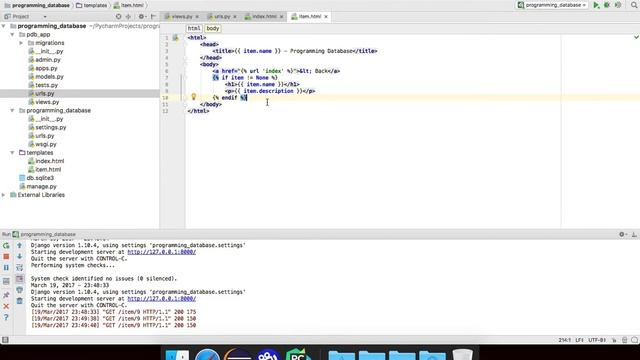Click the LF line separator in status bar

pos(579,340)
